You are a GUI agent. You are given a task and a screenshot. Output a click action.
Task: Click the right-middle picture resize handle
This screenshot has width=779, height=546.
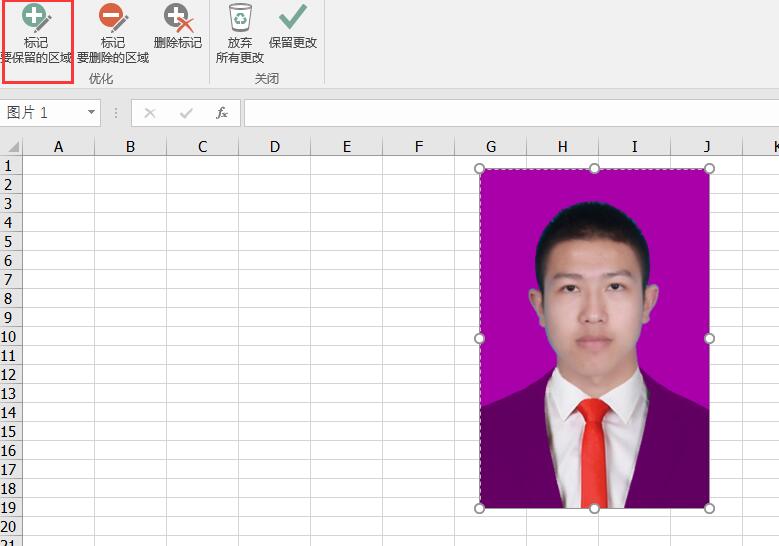(x=709, y=338)
